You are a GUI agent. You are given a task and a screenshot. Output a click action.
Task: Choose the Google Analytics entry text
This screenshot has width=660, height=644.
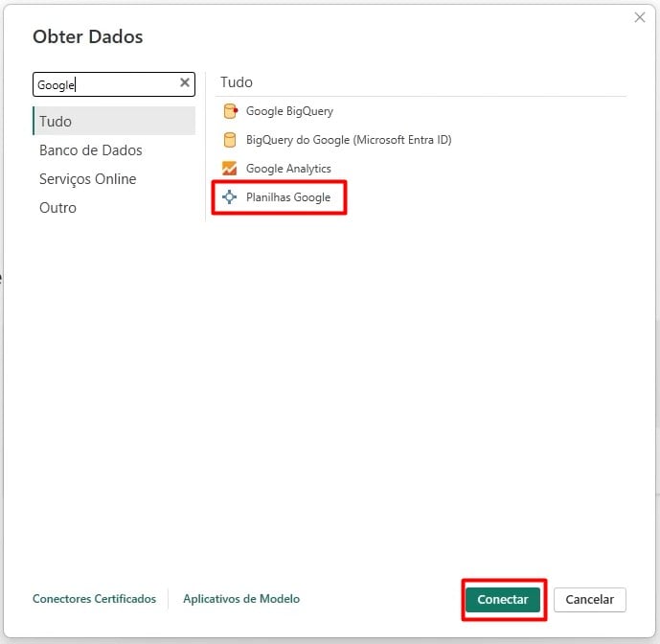288,169
